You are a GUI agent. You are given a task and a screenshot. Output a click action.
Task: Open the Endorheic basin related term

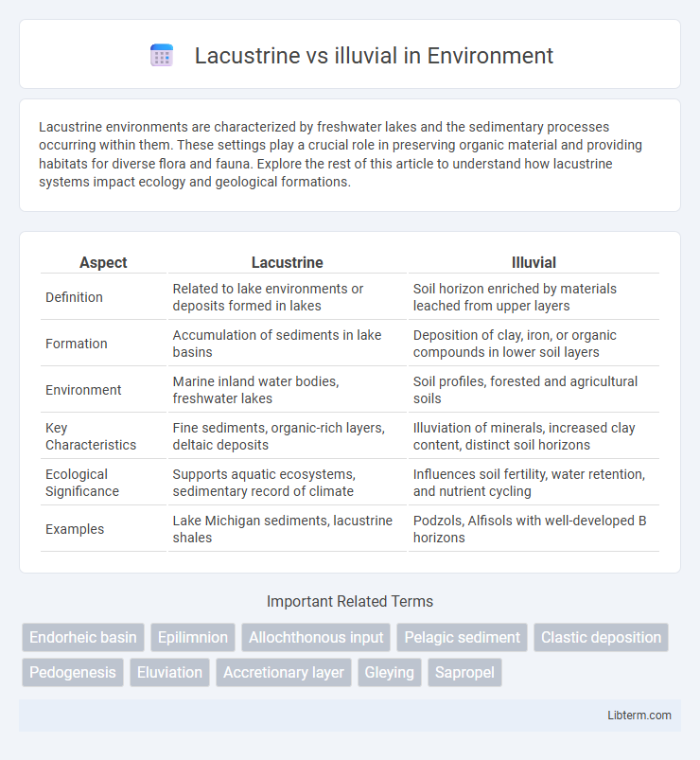pyautogui.click(x=83, y=637)
